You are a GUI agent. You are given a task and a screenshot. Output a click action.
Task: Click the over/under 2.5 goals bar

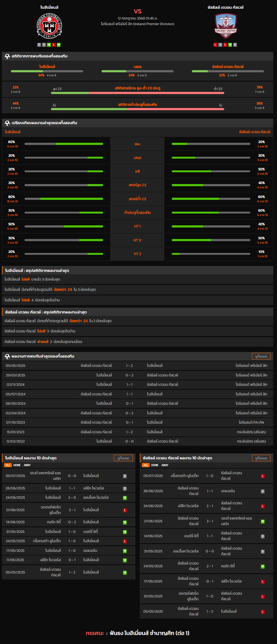click(138, 93)
